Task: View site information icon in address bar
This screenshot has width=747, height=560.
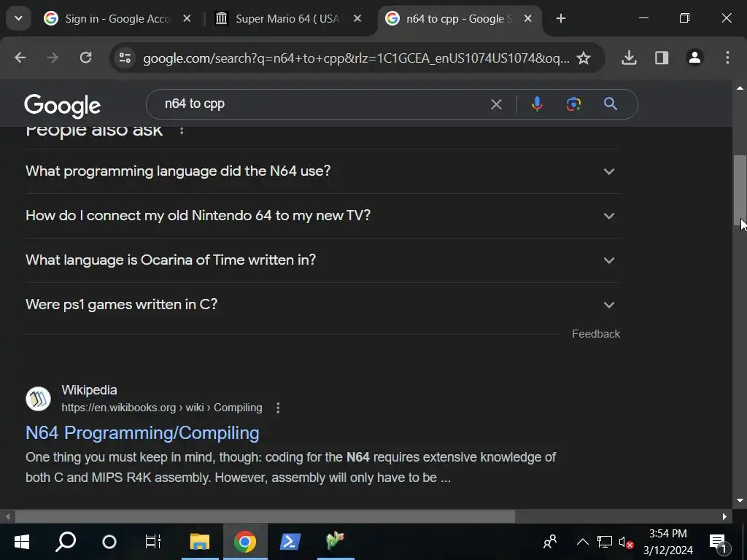Action: (x=125, y=58)
